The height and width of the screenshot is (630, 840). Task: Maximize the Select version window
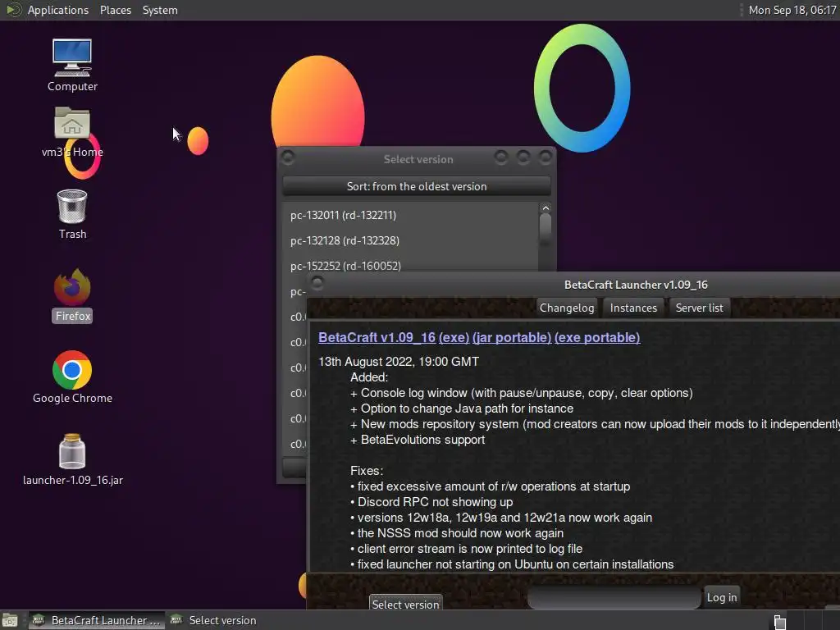(523, 157)
